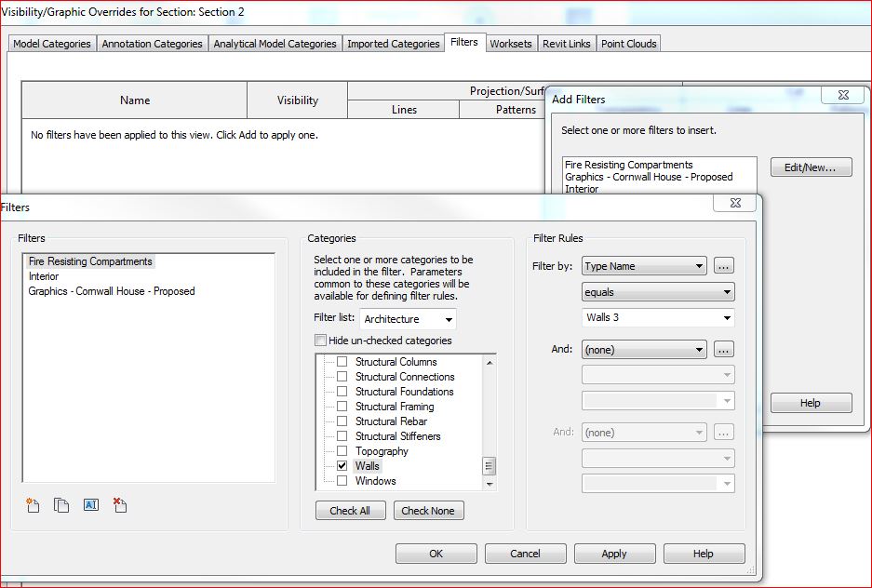872x588 pixels.
Task: Open the equals operator dropdown
Action: 658,291
